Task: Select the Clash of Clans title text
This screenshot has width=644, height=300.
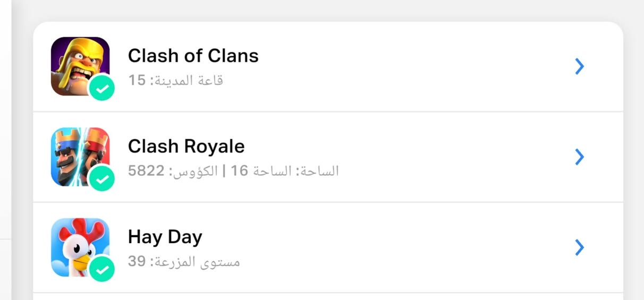Action: coord(193,56)
